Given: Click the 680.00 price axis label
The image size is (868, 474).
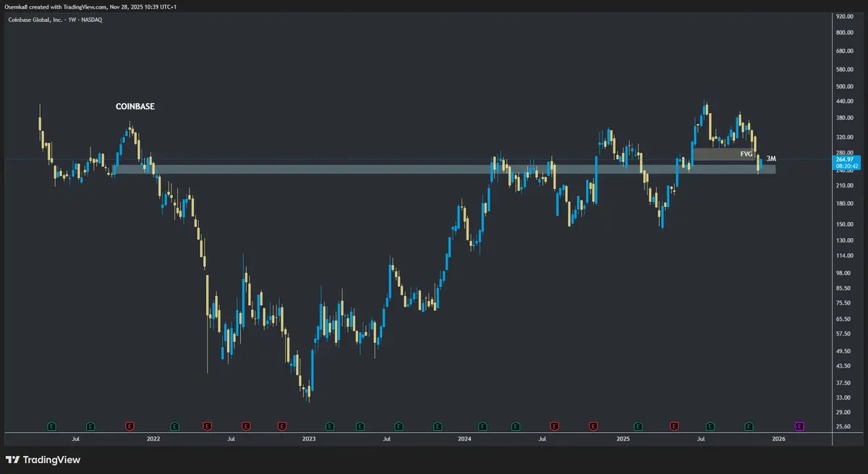Looking at the screenshot, I should [x=846, y=51].
